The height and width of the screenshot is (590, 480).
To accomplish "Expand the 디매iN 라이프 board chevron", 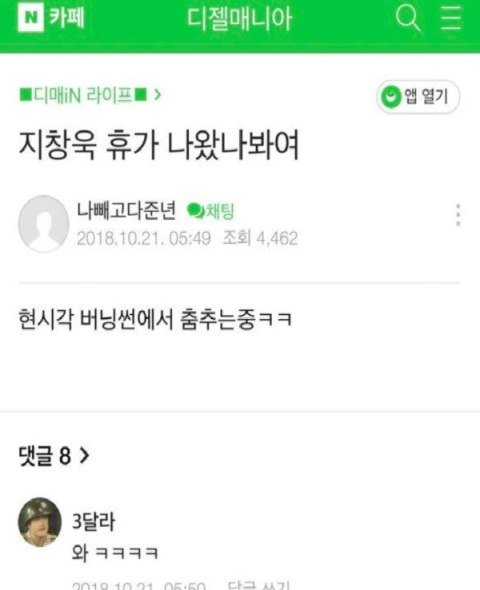I will tap(158, 94).
